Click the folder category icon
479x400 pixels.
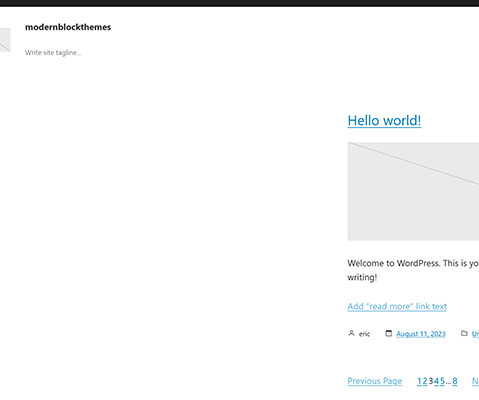point(464,333)
